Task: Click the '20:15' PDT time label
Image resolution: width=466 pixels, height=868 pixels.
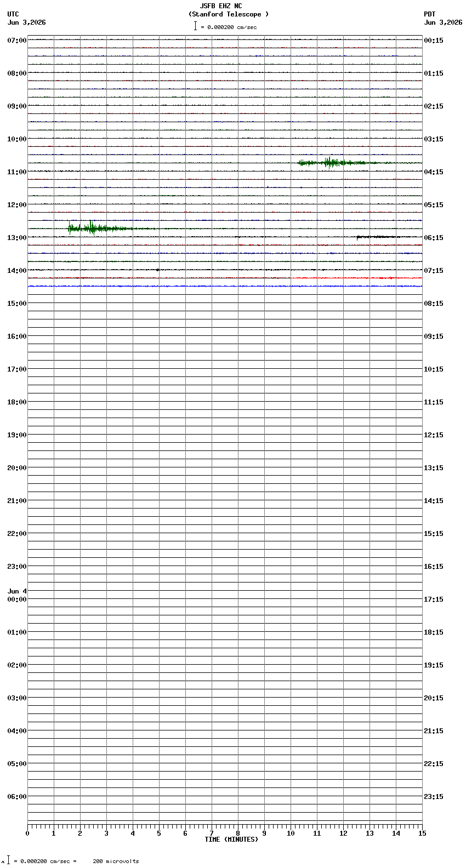Action: click(433, 698)
